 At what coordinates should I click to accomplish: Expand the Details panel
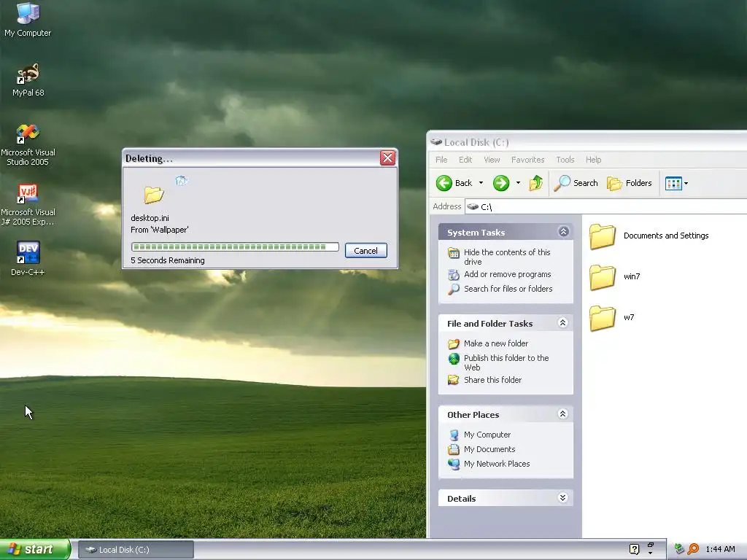click(x=562, y=497)
